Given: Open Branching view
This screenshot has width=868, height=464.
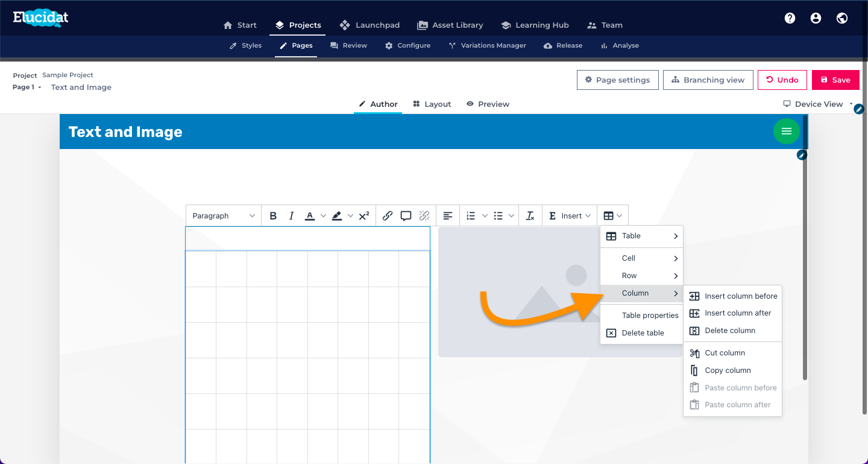Looking at the screenshot, I should pyautogui.click(x=708, y=80).
